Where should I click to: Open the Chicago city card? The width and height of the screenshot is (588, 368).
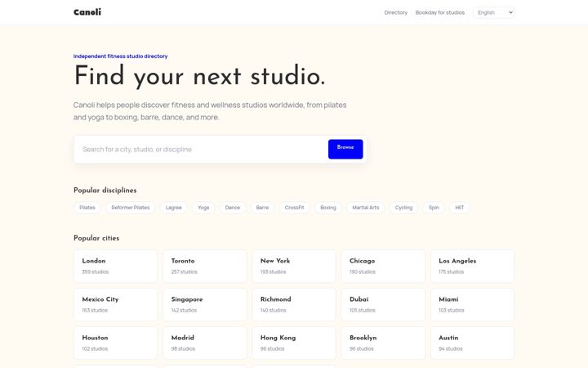pyautogui.click(x=383, y=267)
